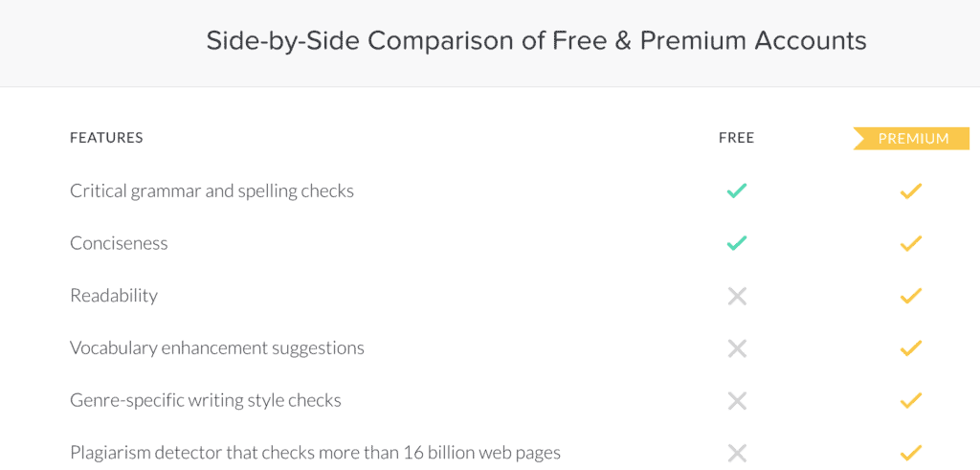Click Premium checkmark for Genre-specific writing style

point(911,401)
